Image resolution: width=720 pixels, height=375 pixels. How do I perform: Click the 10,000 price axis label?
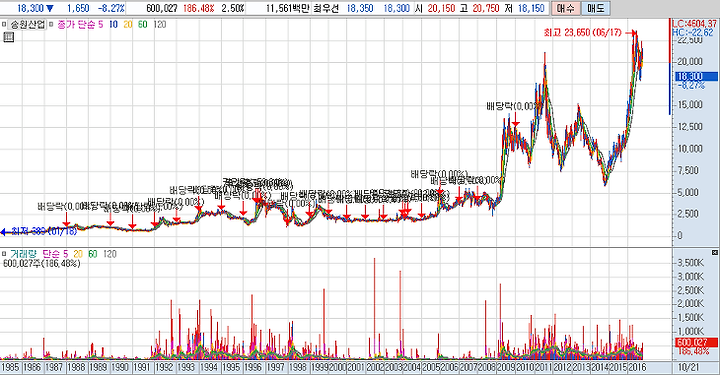(689, 148)
